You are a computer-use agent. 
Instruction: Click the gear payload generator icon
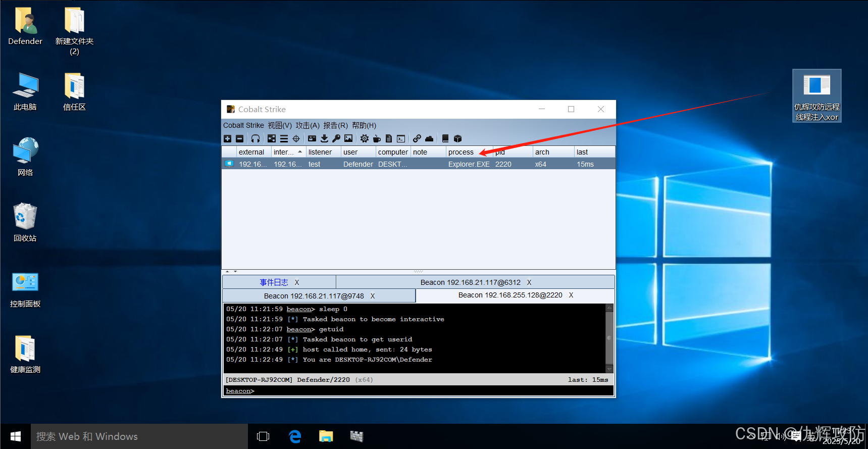pyautogui.click(x=365, y=138)
